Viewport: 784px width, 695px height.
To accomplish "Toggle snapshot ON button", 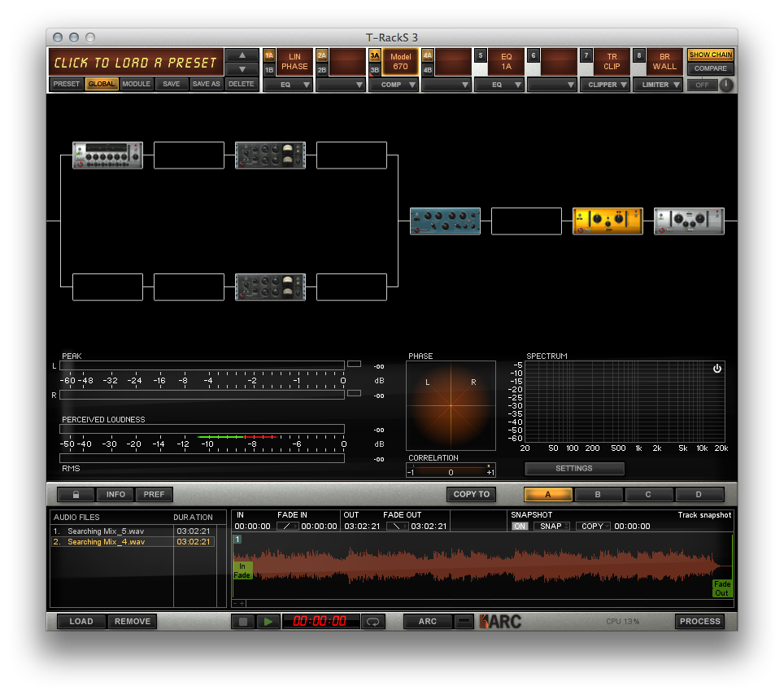I will click(520, 527).
